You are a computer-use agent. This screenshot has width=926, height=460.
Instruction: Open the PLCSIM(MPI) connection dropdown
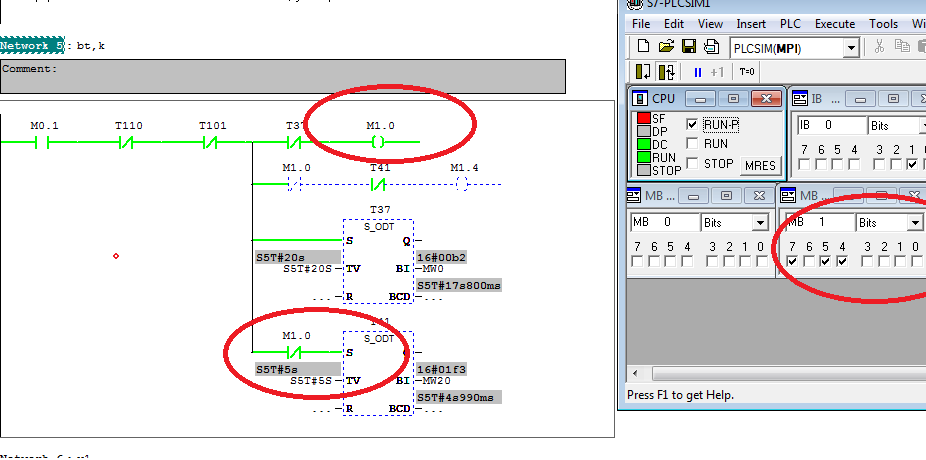(850, 48)
